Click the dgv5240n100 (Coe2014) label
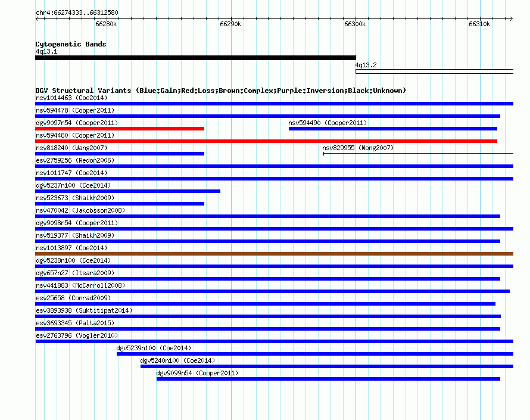530x420 pixels. click(177, 361)
